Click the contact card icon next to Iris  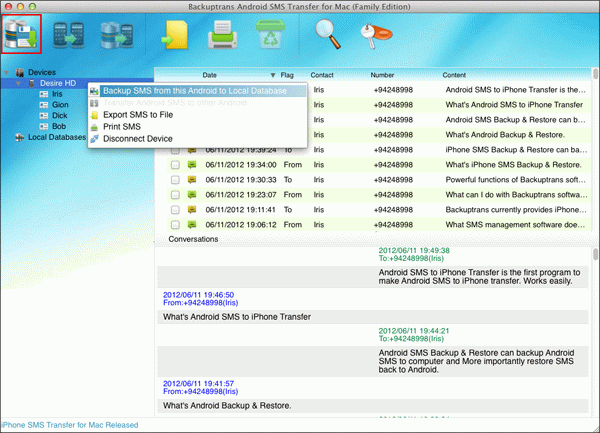[x=44, y=94]
